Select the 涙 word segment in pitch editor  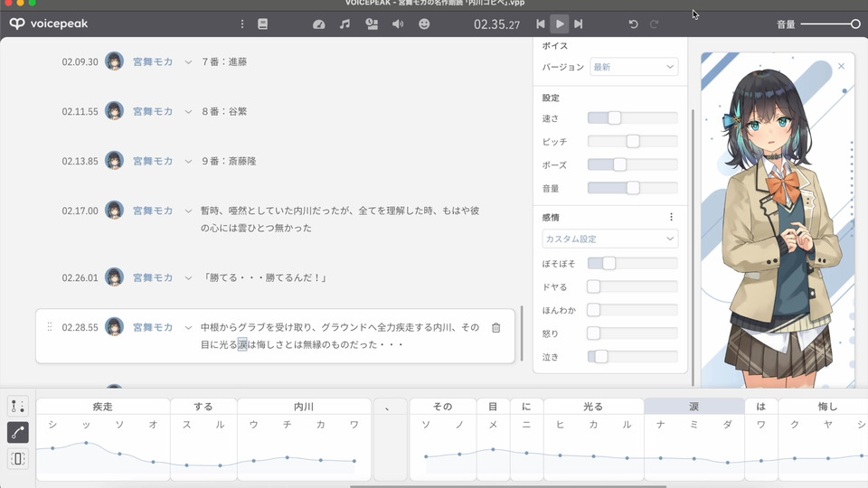694,406
